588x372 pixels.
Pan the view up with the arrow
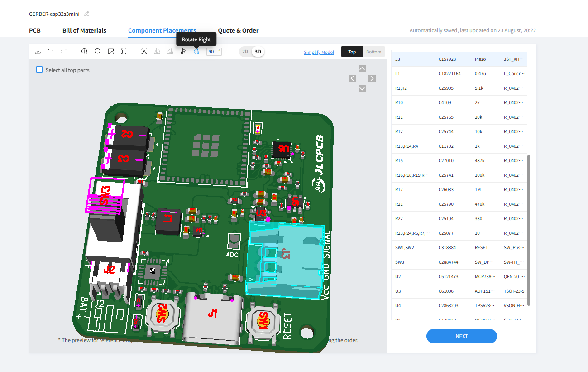tap(362, 68)
